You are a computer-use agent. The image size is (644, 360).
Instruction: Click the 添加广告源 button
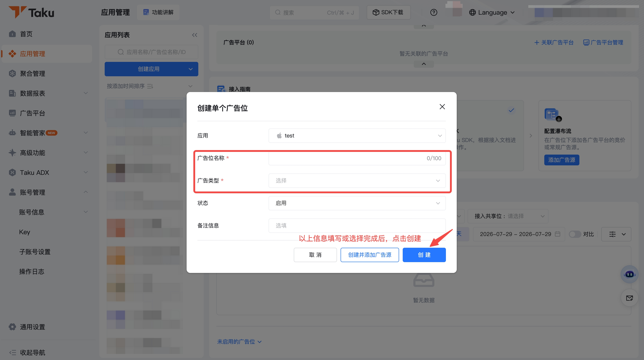coord(561,160)
